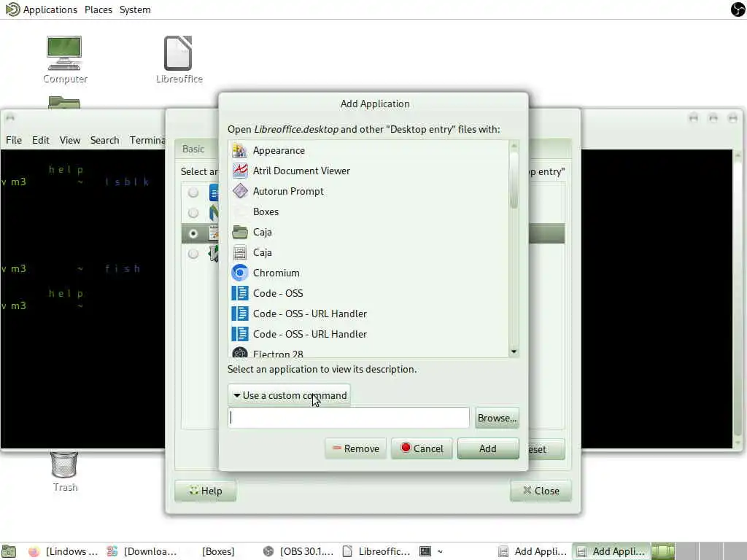
Task: Click Help in the properties window
Action: point(205,491)
